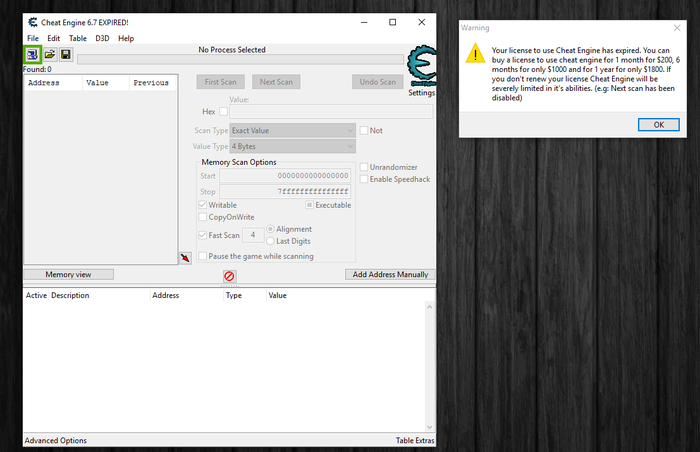Open the D3D menu
The image size is (700, 452).
(x=102, y=38)
